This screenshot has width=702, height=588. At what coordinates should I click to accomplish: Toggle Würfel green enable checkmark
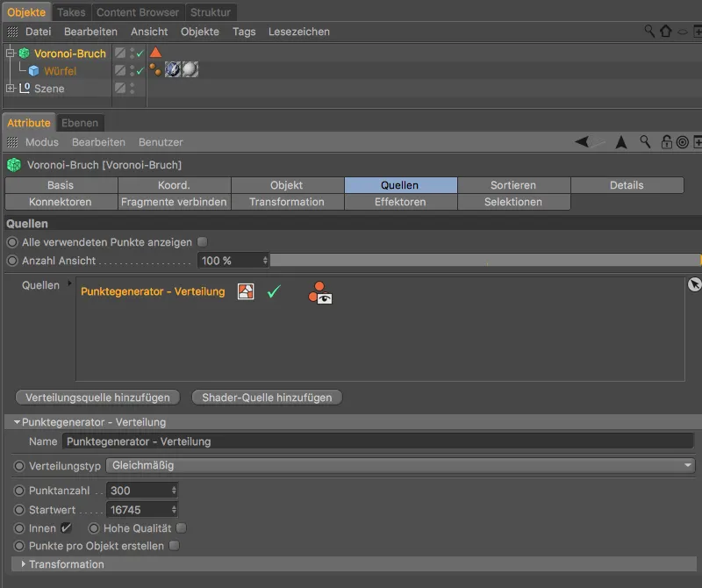pyautogui.click(x=140, y=71)
